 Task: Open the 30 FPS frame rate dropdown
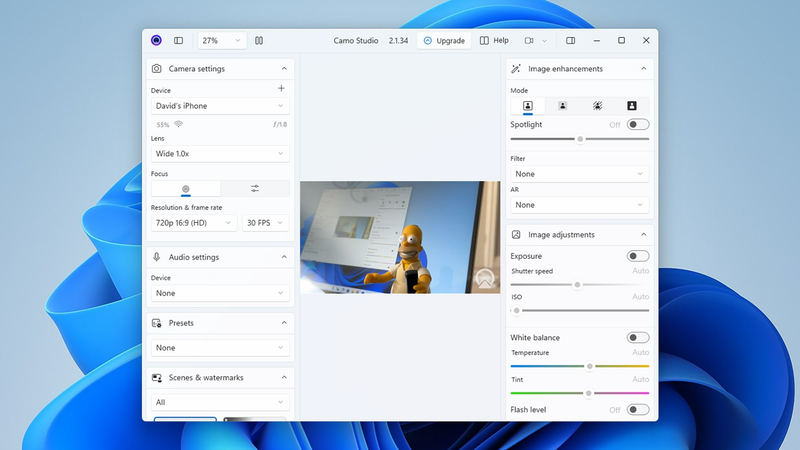[265, 223]
